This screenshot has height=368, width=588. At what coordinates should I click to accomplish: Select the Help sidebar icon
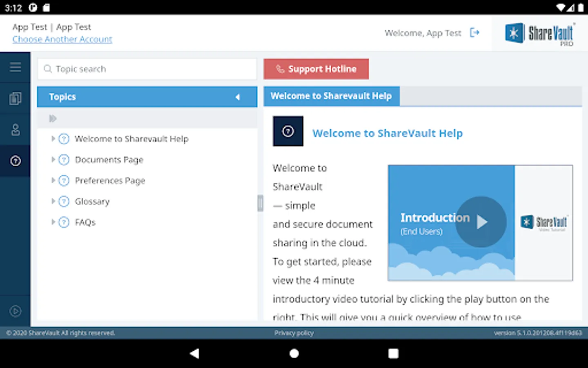click(x=16, y=161)
